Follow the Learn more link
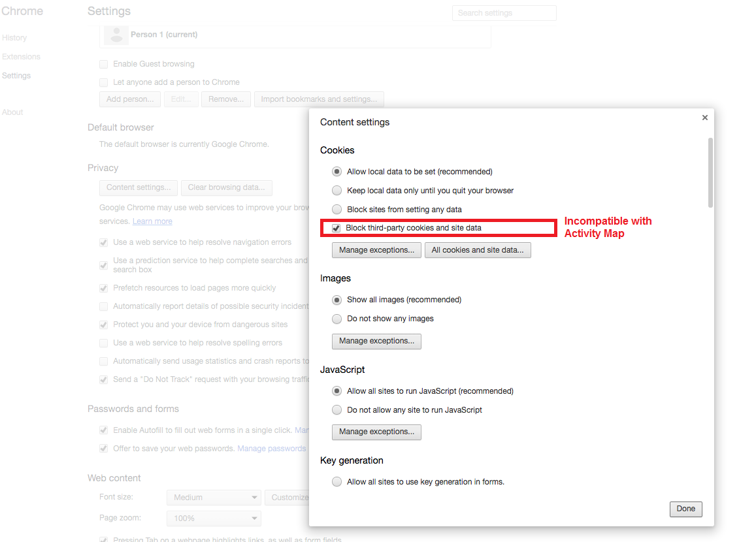The image size is (756, 542). (x=152, y=221)
